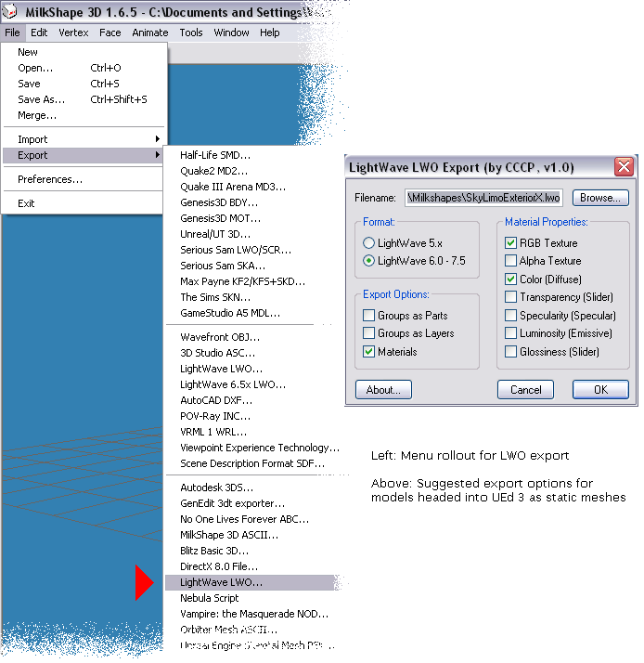Image resolution: width=644 pixels, height=663 pixels.
Task: Enable Alpha Texture checkbox
Action: tap(510, 260)
